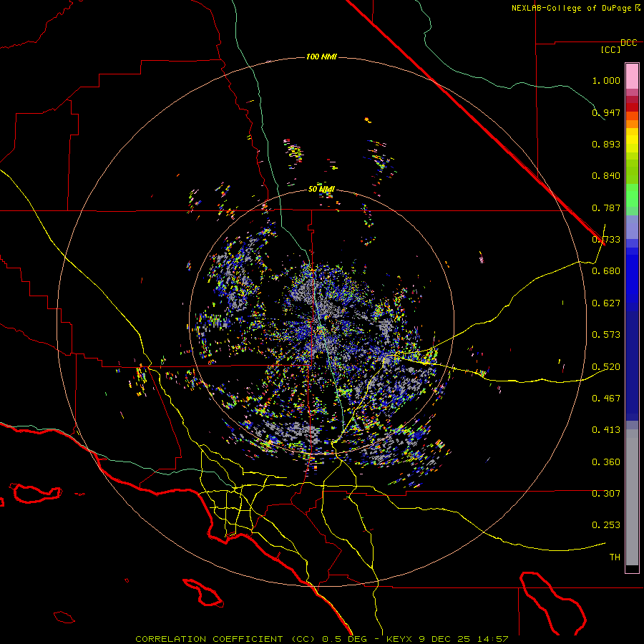Click the 0.680 scale label
This screenshot has width=644, height=644.
606,271
